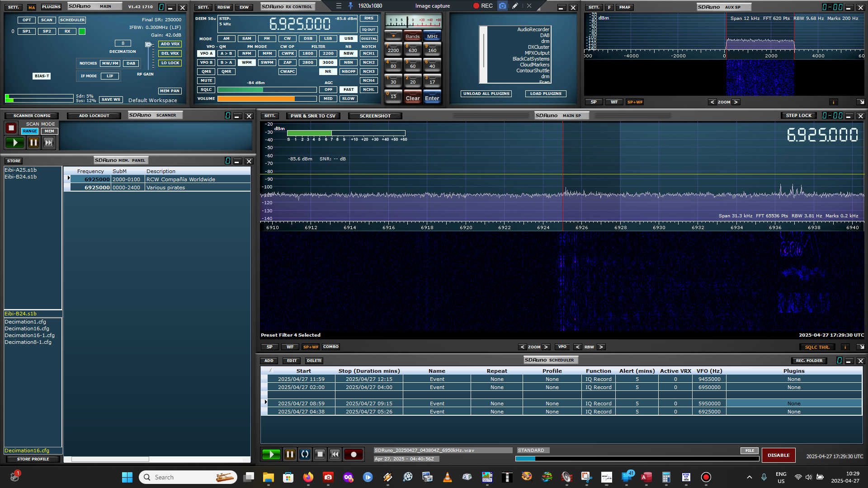Expand the 6925000 RCW memory row arrow
Image resolution: width=868 pixels, height=488 pixels.
tap(69, 178)
